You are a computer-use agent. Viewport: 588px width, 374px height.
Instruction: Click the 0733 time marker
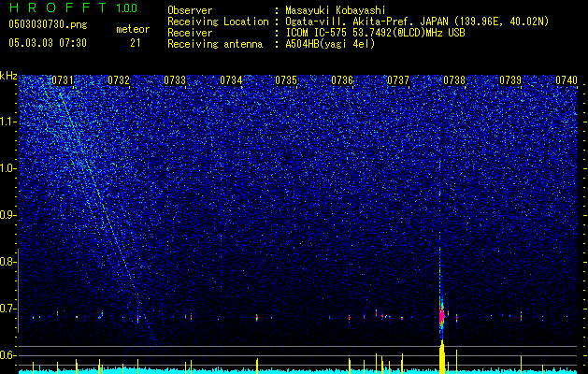point(175,80)
